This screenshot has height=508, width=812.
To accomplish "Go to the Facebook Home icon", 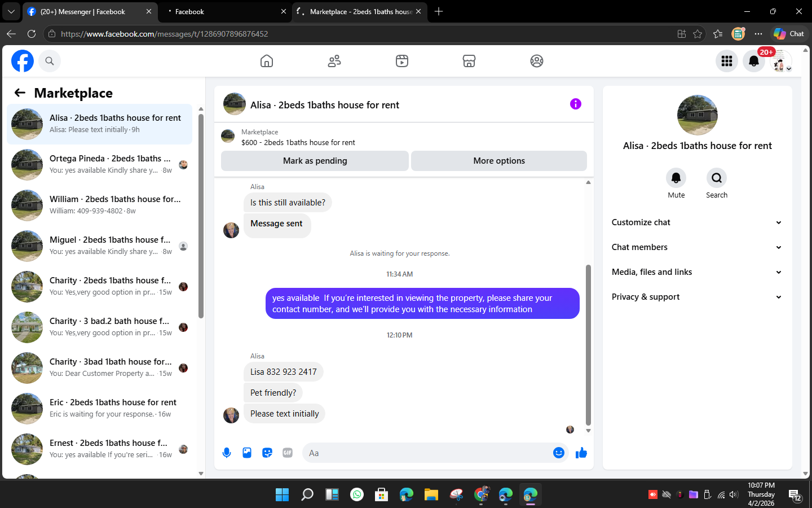I will pos(267,61).
